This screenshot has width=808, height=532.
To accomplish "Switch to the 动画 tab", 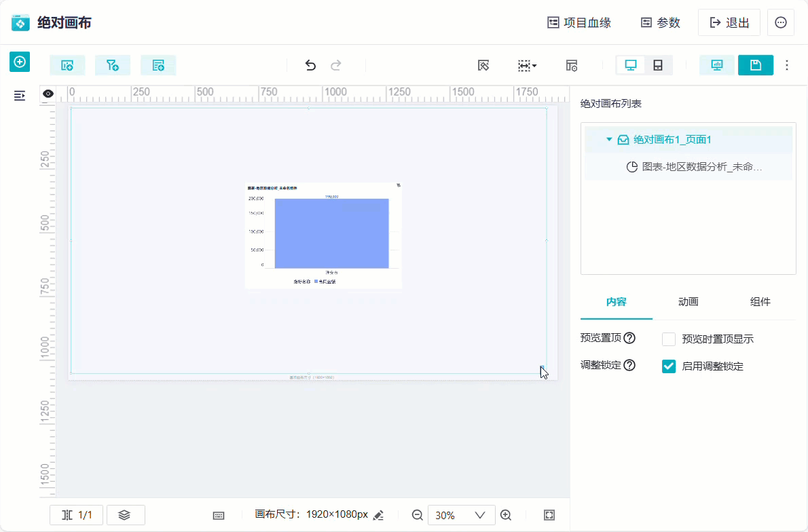I will point(687,302).
